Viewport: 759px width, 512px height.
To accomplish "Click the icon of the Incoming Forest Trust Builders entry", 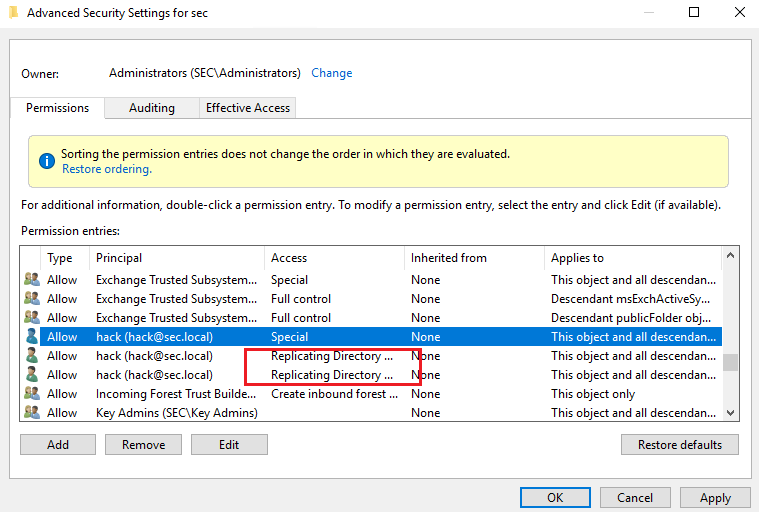I will pyautogui.click(x=32, y=394).
